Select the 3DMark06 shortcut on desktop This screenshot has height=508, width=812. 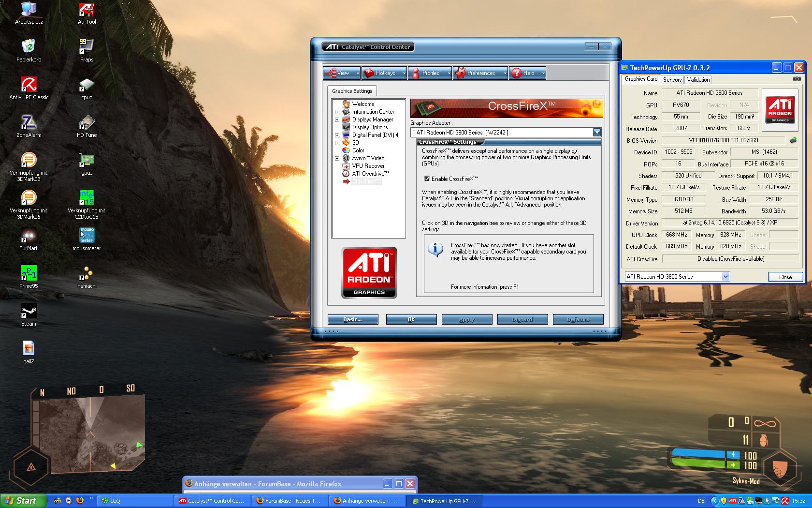(29, 205)
